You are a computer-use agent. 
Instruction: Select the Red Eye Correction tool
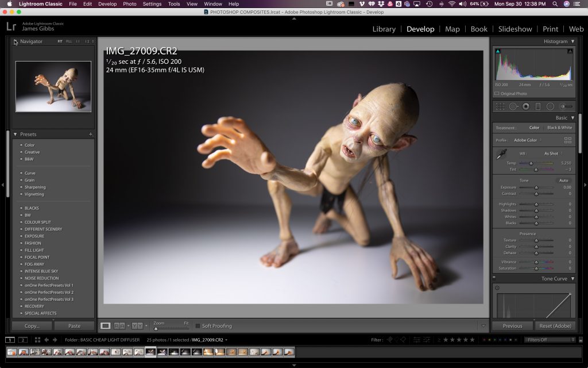pos(526,106)
